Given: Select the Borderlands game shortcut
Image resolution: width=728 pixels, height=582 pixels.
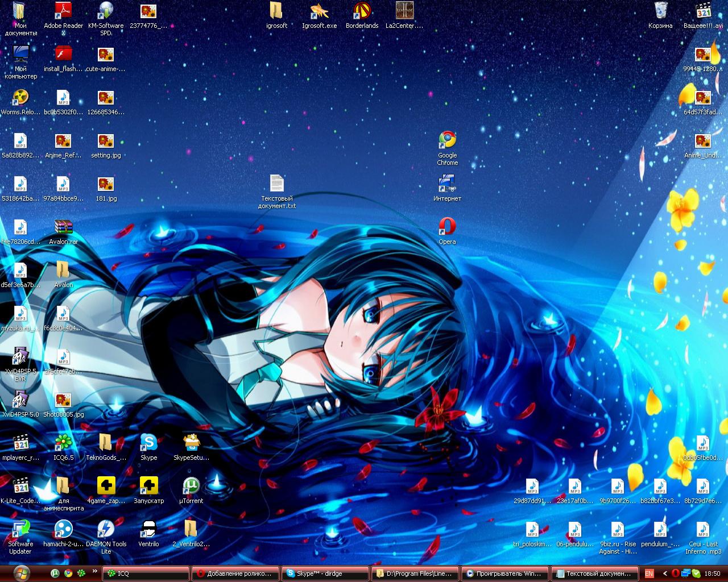Looking at the screenshot, I should 362,15.
